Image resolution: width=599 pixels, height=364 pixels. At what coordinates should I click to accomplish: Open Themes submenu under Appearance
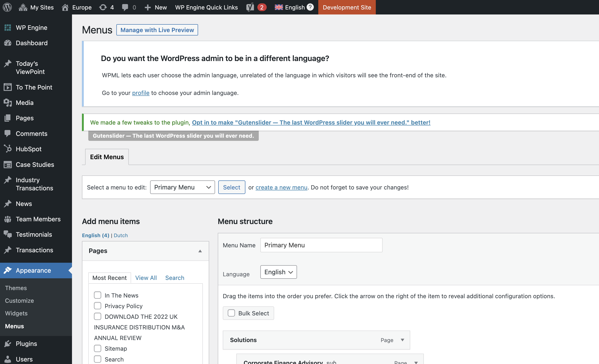(x=16, y=288)
